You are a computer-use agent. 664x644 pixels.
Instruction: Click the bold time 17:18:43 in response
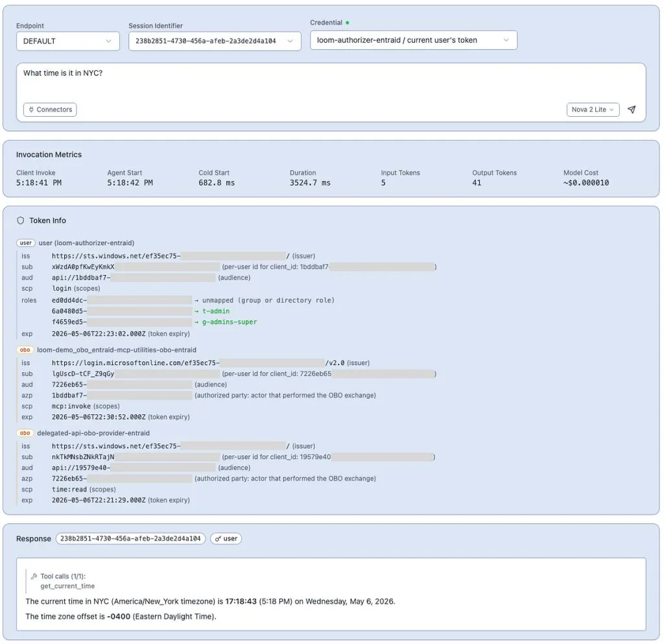[241, 601]
